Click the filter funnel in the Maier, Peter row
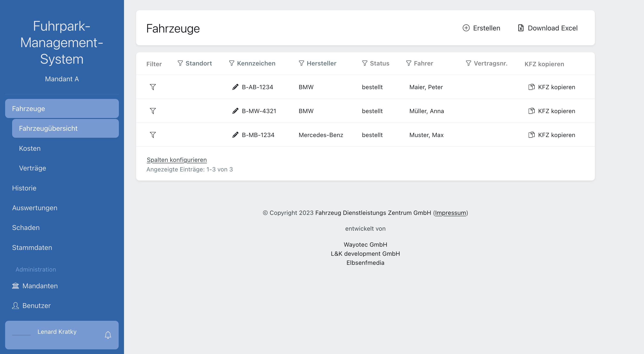Screen dimensions: 644x354 pyautogui.click(x=153, y=87)
